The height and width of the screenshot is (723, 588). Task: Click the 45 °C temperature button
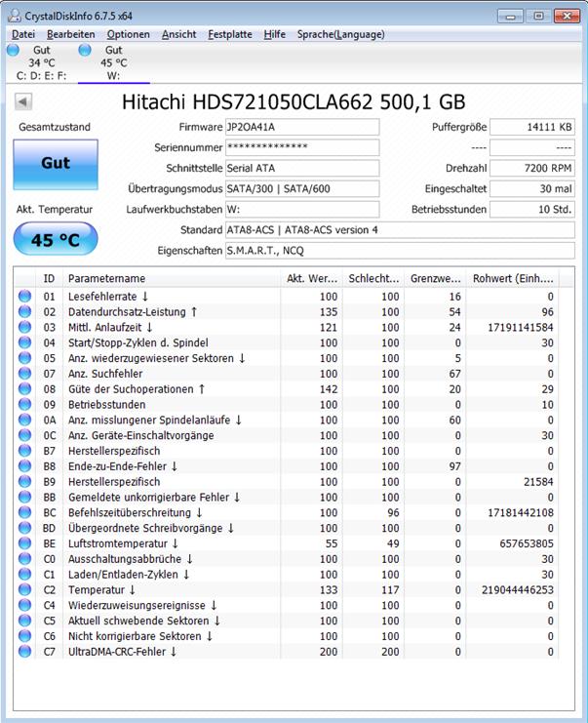(56, 239)
